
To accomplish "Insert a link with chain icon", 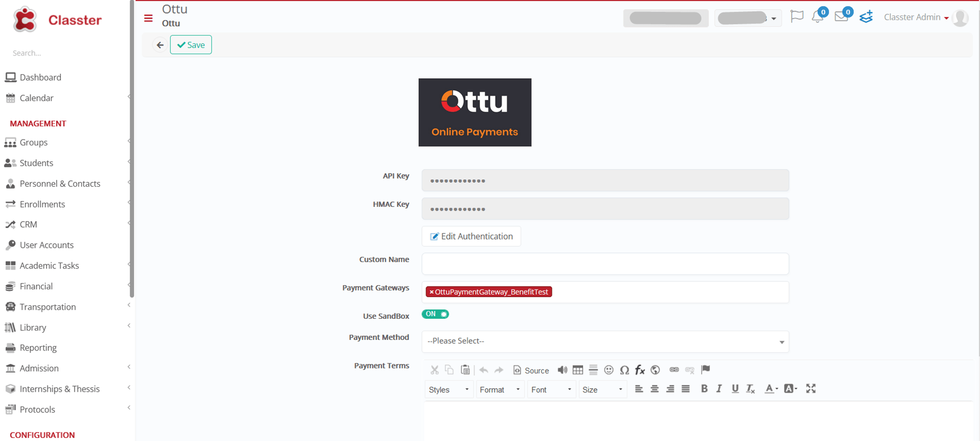I will click(674, 370).
